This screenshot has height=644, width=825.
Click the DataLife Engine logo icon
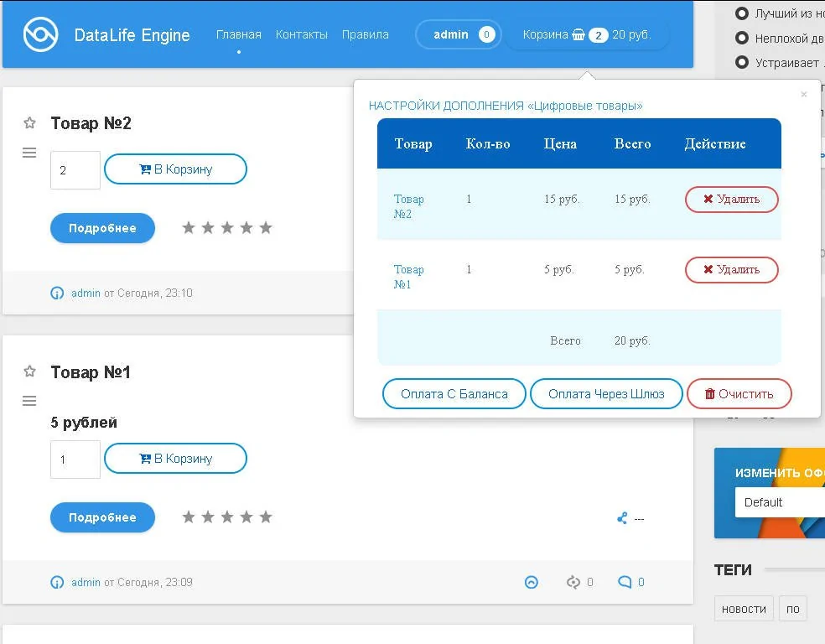point(40,34)
